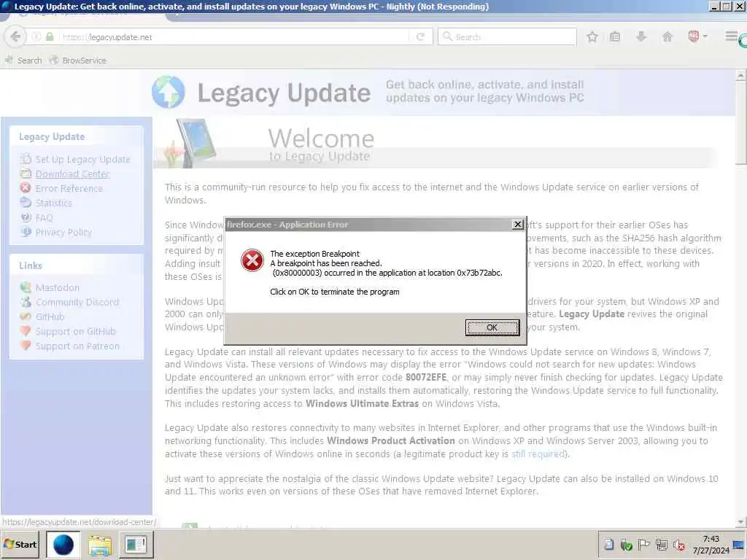The image size is (747, 560).
Task: Click OK in the firefox.exe error dialog
Action: pos(492,327)
